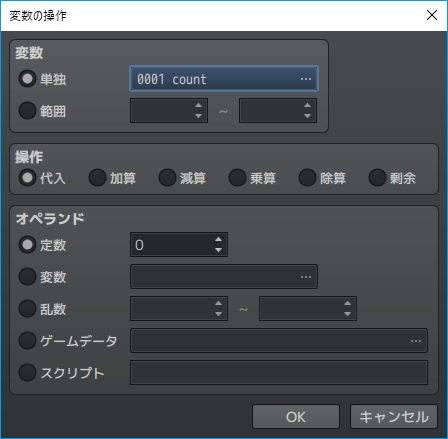Choose the 乗算 (multiply) operation
The image size is (448, 439).
tap(237, 177)
